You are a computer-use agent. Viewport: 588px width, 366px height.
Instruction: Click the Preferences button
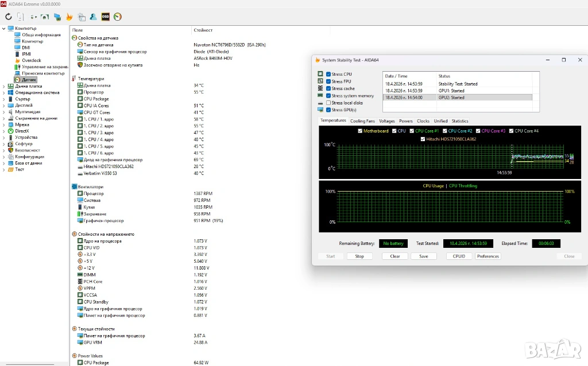[488, 256]
